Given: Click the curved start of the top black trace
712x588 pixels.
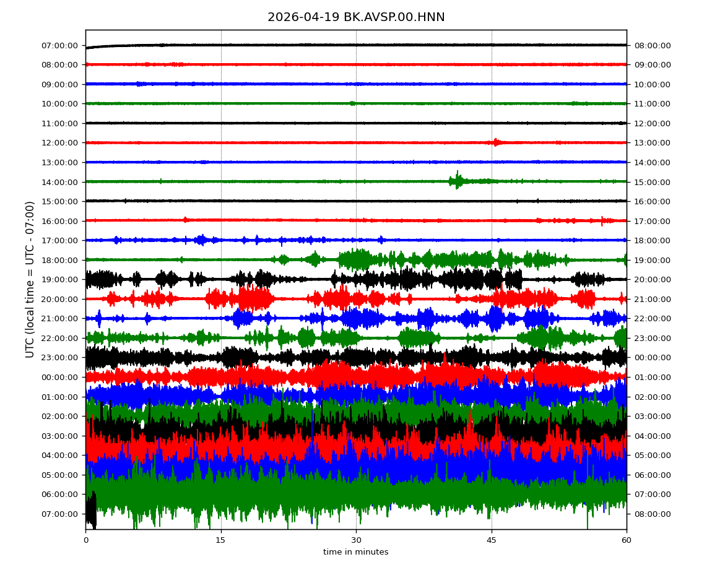Looking at the screenshot, I should pos(92,47).
